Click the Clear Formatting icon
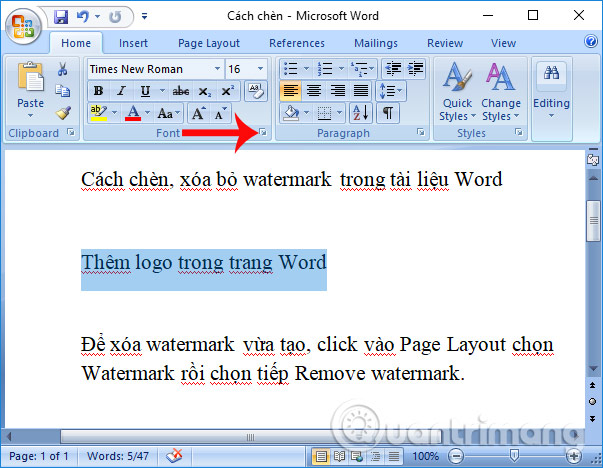The image size is (603, 468). pos(255,90)
